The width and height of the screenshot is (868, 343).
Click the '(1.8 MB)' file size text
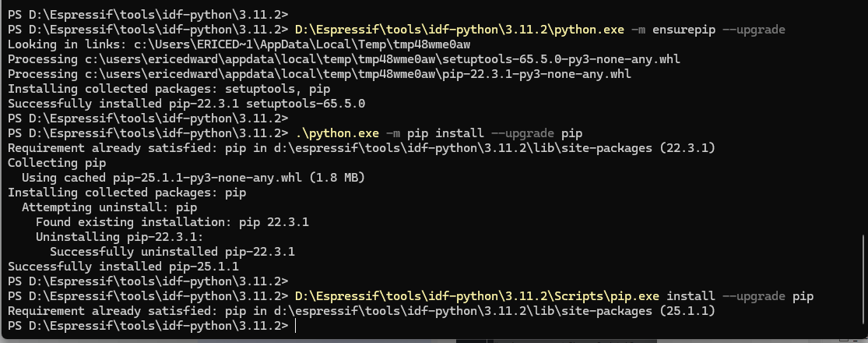(x=337, y=178)
